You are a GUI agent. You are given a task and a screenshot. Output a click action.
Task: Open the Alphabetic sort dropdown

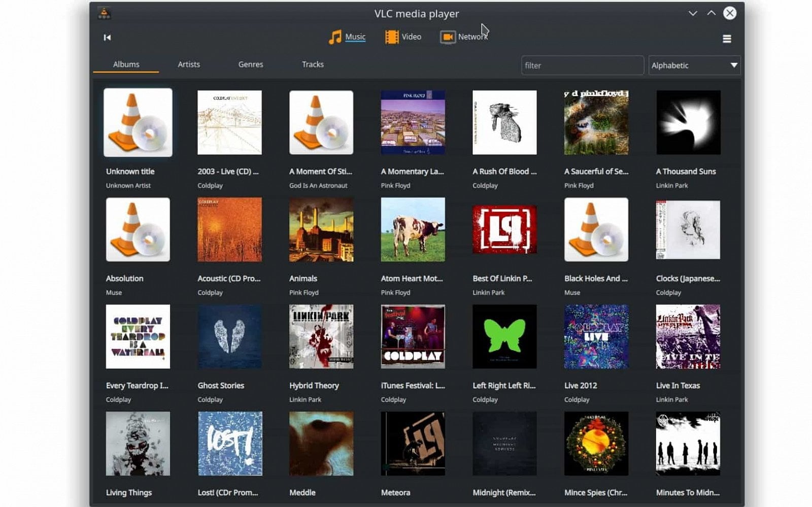[x=695, y=65]
